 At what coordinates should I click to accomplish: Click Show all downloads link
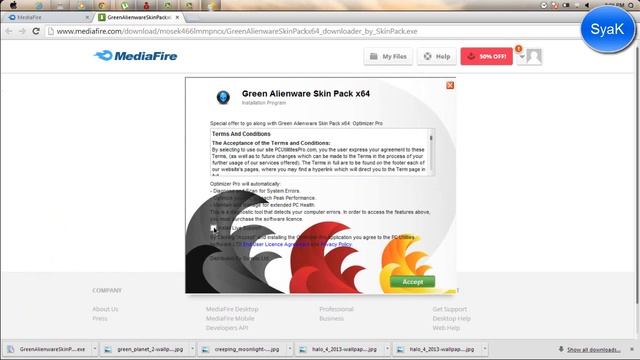(593, 349)
